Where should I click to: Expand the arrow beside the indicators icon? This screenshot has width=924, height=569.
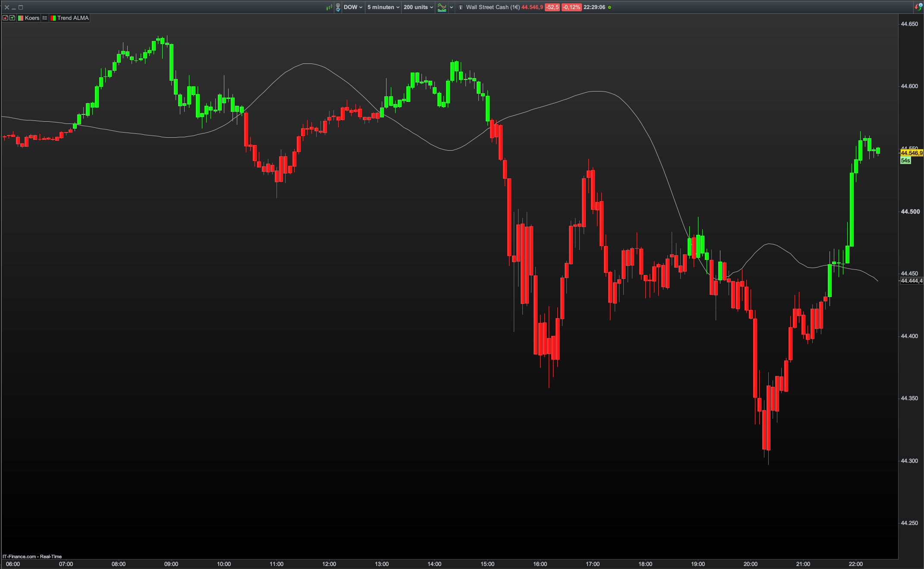tap(451, 7)
